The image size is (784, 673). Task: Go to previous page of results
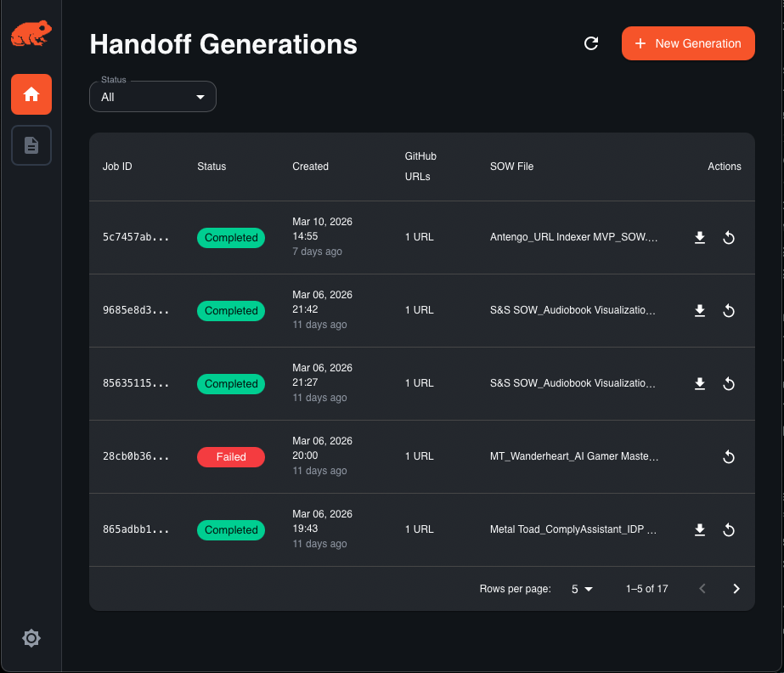pyautogui.click(x=702, y=588)
